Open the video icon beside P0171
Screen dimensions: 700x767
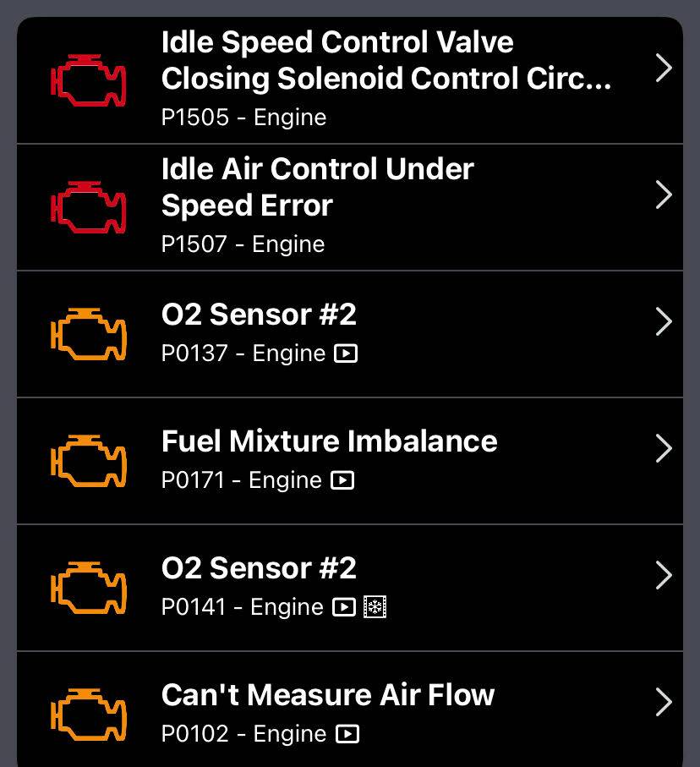(x=342, y=480)
